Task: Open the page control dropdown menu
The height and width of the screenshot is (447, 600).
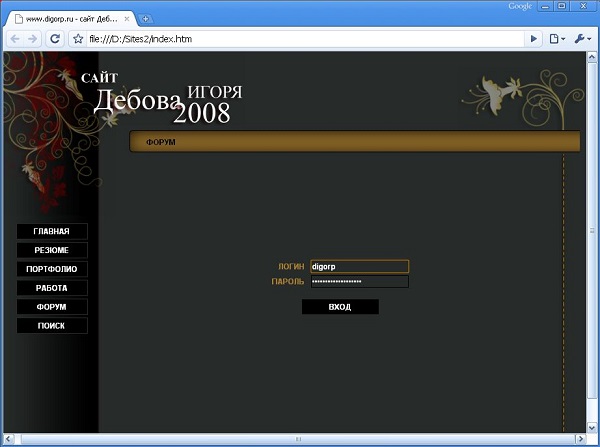Action: (558, 39)
